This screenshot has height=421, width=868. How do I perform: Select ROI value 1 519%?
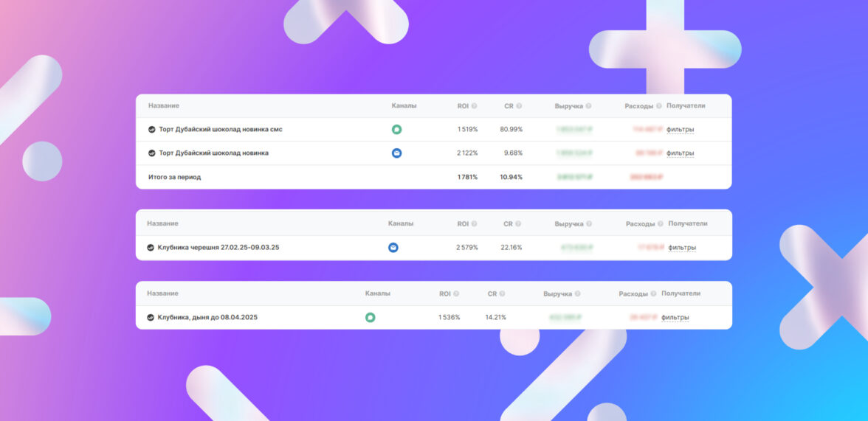tap(467, 130)
